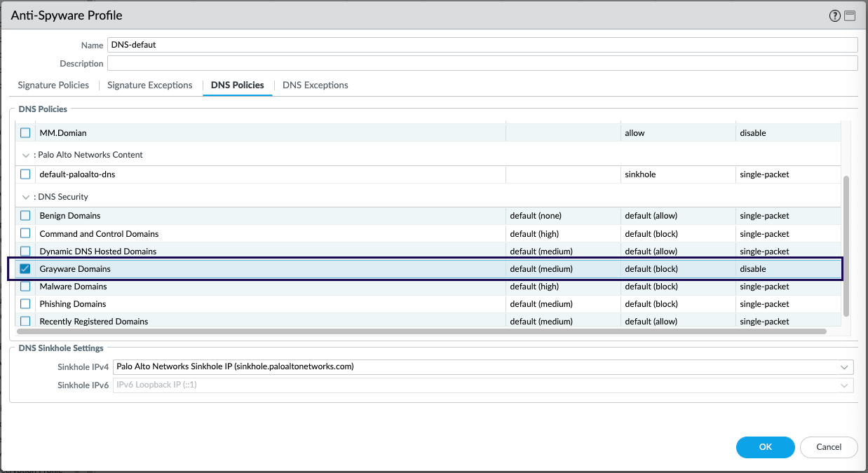Click the maximize dialog icon

coord(850,16)
